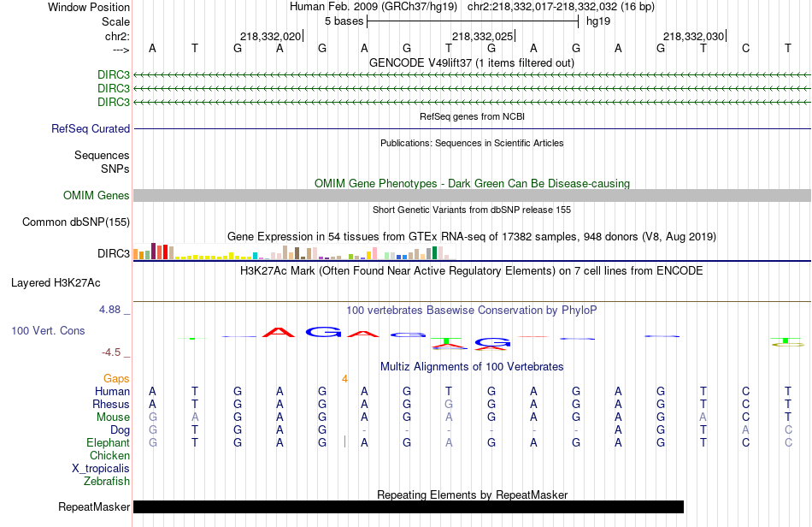
Task: Select the Scale track label
Action: 115,21
